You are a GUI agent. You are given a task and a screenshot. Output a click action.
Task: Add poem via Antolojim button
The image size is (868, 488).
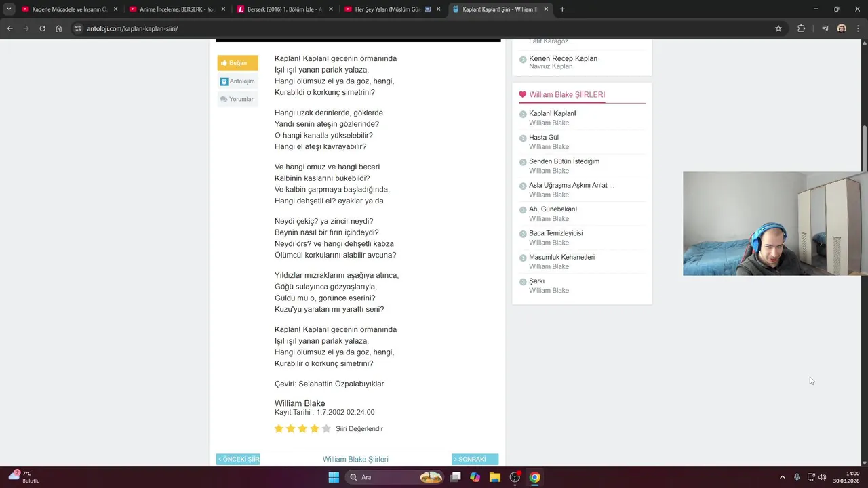point(237,81)
